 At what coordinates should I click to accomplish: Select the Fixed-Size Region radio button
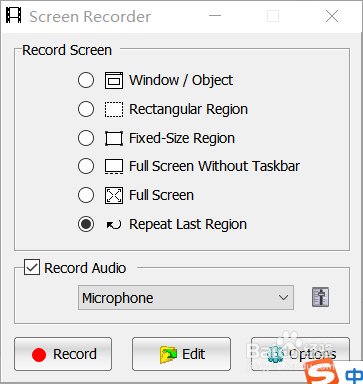tap(86, 138)
